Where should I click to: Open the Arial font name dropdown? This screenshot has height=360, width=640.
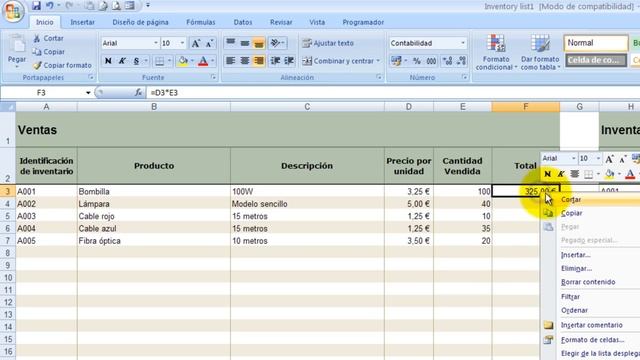pyautogui.click(x=156, y=43)
